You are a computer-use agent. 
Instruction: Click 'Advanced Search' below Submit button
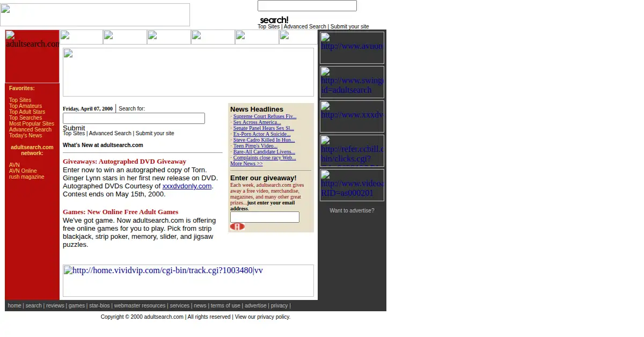coord(110,133)
